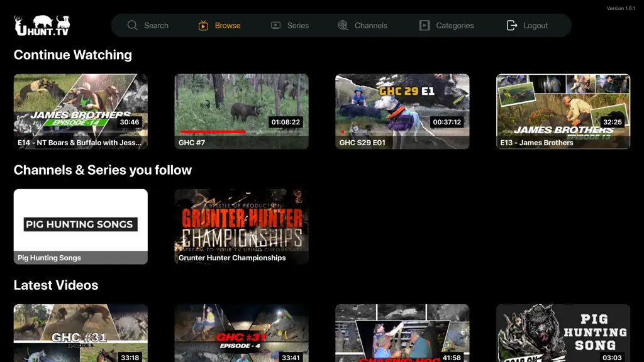Play the GHC #31 Episode 4 video
The height and width of the screenshot is (362, 644).
coord(241,333)
